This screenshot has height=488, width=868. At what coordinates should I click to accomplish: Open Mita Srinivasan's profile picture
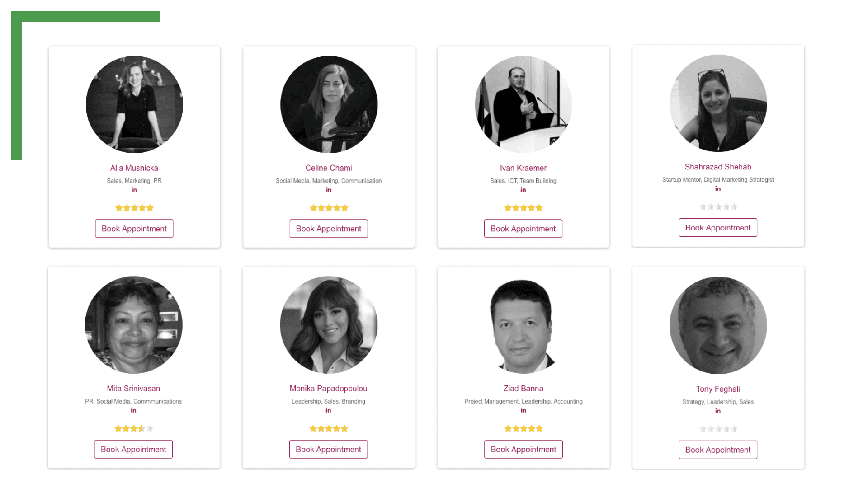pyautogui.click(x=133, y=325)
